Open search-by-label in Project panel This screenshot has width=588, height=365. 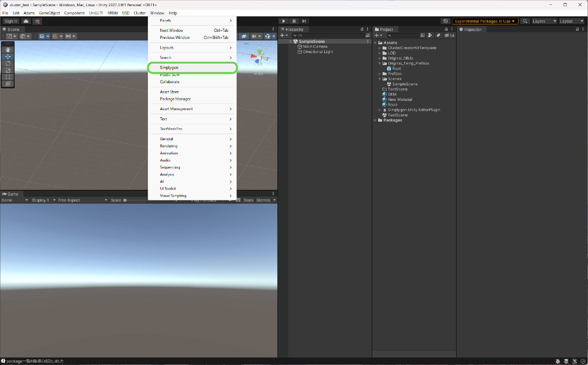(x=438, y=35)
